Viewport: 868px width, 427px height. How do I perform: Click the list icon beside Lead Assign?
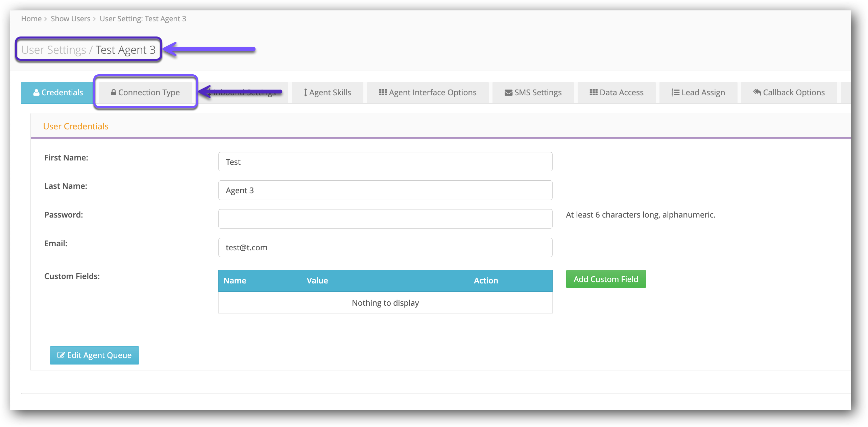coord(675,93)
